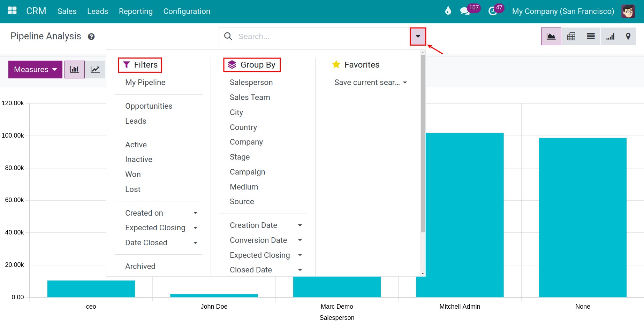Group by Source

[x=242, y=202]
